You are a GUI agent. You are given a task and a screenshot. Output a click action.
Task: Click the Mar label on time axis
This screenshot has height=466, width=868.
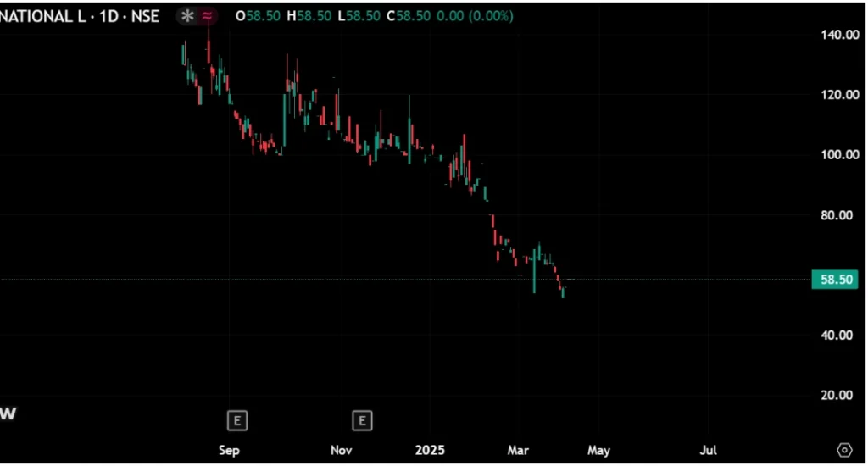click(518, 451)
